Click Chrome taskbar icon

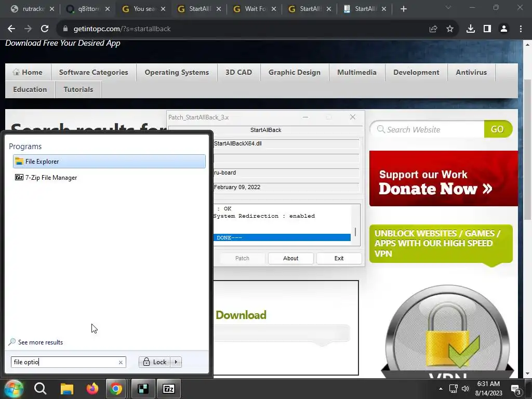point(116,389)
